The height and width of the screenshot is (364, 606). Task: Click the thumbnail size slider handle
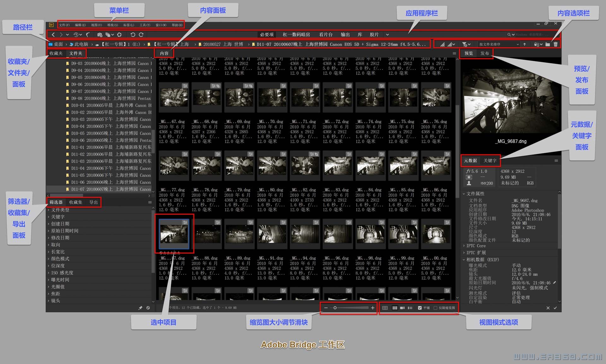pos(335,308)
